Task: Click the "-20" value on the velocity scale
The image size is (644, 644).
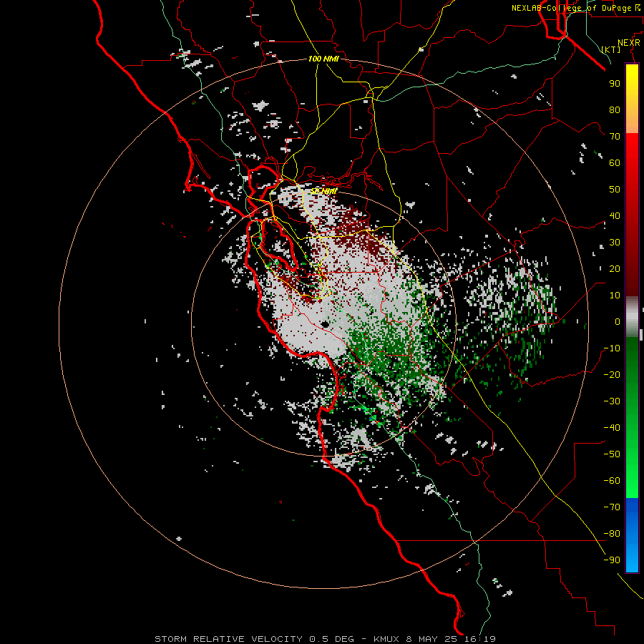Action: tap(612, 374)
